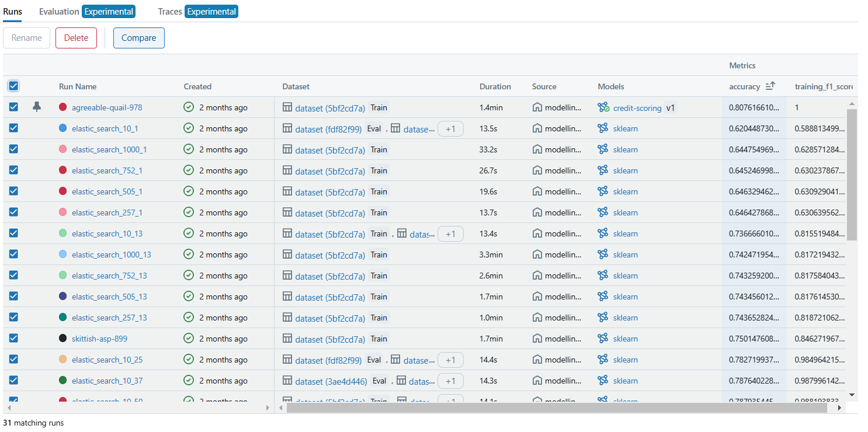
Task: Deselect the skittish-asp-899 run checkbox
Action: point(13,339)
